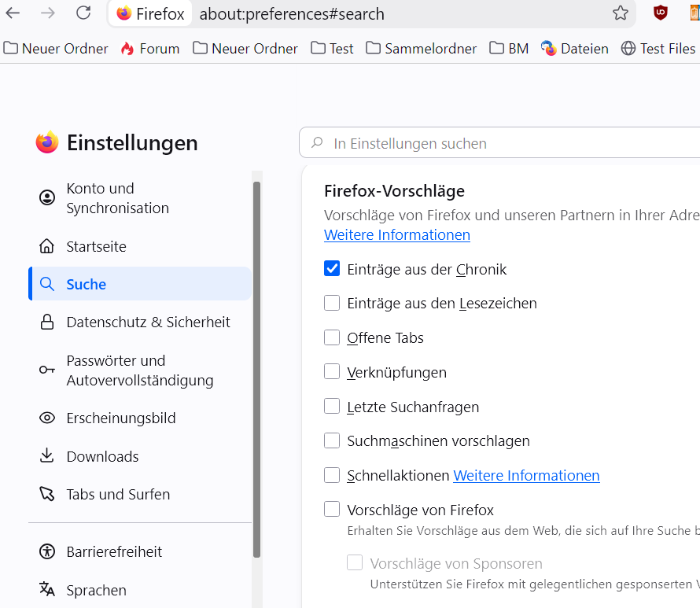This screenshot has width=700, height=608.
Task: Open the Barrierefreiheit settings category
Action: (140, 551)
